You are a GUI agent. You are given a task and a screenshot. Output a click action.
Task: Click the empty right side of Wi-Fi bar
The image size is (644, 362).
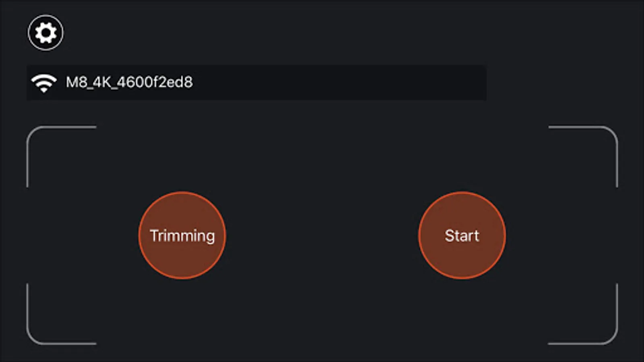[x=362, y=82]
